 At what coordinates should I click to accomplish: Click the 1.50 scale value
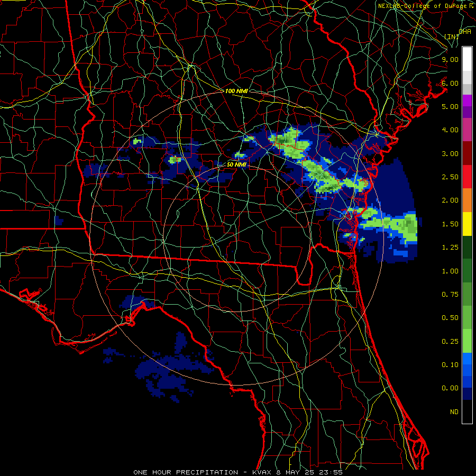450,224
